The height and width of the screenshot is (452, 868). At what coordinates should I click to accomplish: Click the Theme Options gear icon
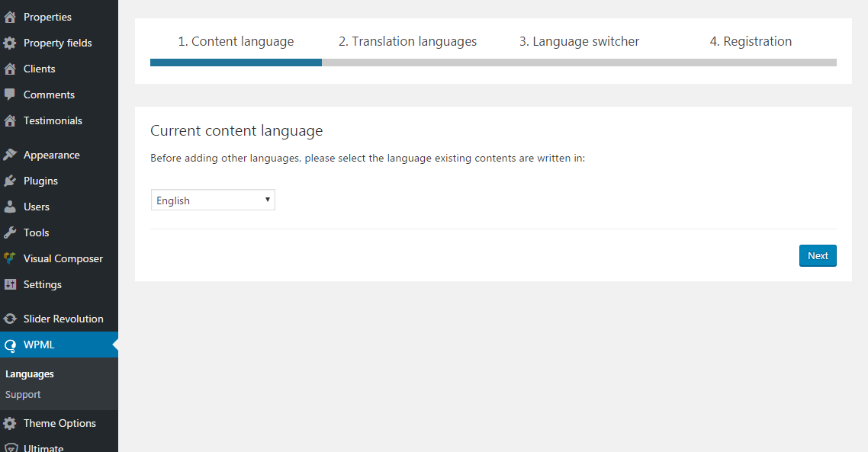10,423
